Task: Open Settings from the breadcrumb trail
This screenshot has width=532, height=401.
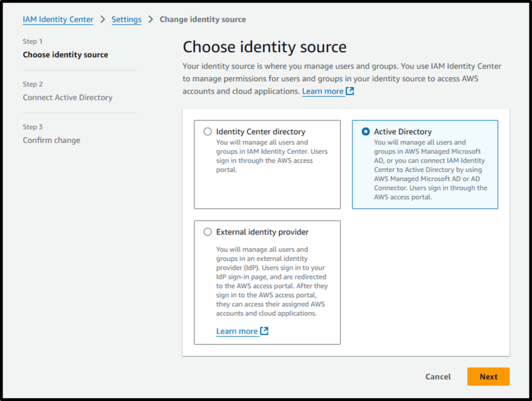Action: pos(126,19)
